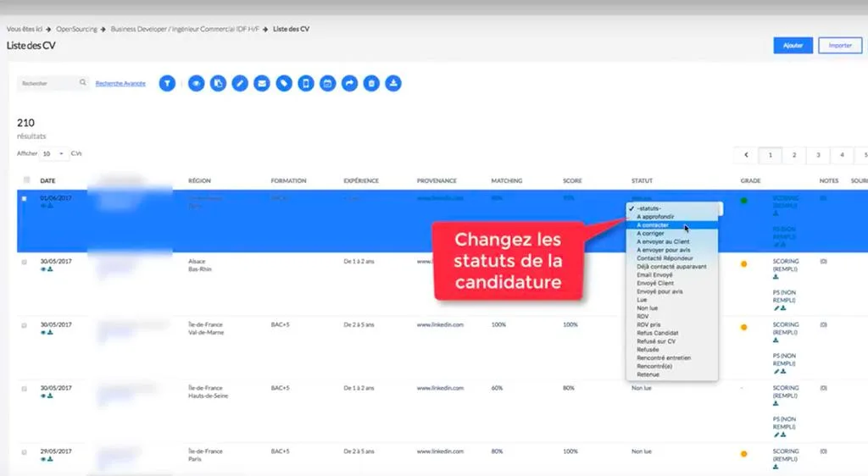
Task: Choose 'Déjà contacté auparavant' status
Action: [x=672, y=267]
